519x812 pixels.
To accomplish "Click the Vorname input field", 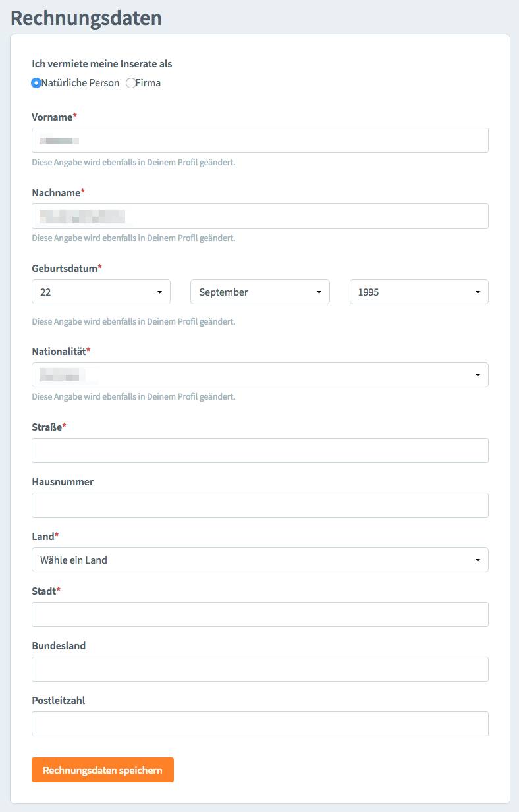I will (x=260, y=140).
